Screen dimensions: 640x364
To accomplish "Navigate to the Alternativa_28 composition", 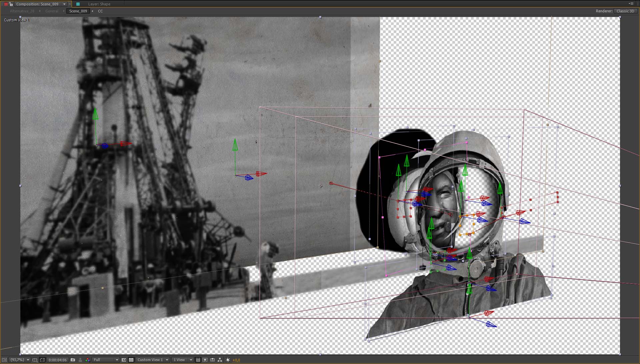I will click(x=22, y=11).
